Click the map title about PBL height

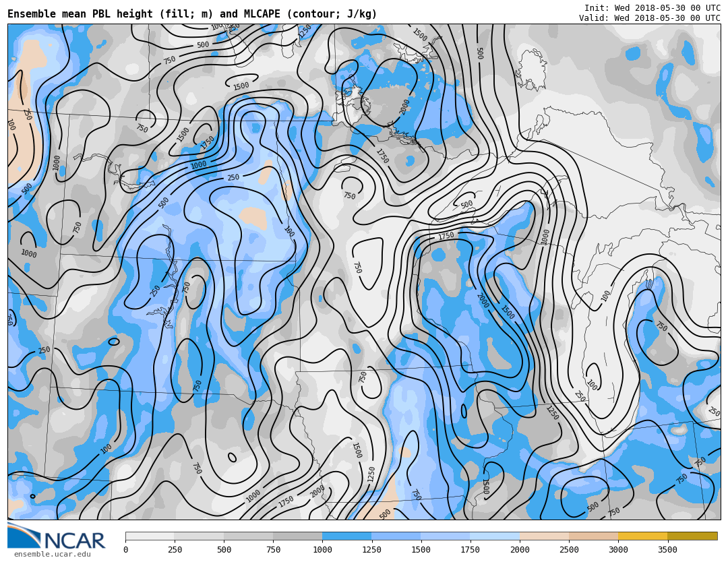[192, 14]
